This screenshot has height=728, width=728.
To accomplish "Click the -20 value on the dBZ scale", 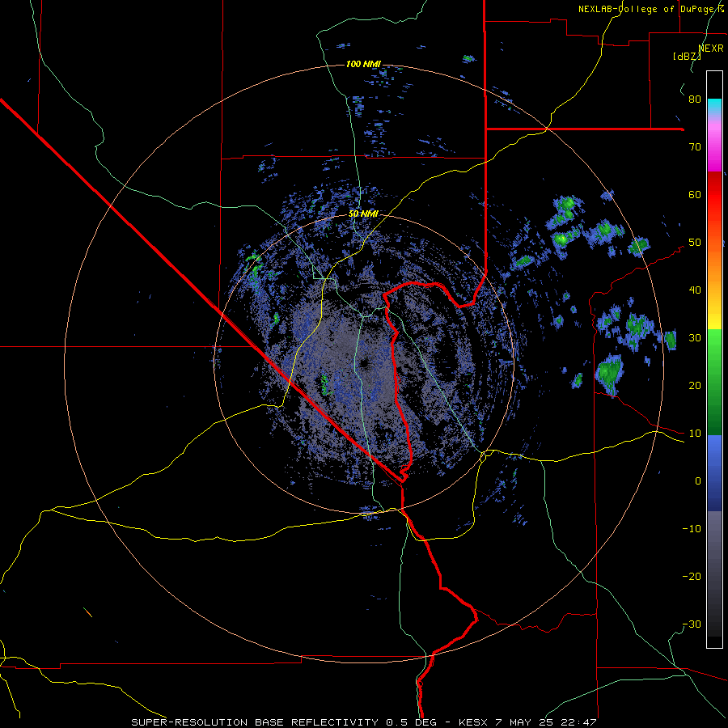I will tap(692, 577).
